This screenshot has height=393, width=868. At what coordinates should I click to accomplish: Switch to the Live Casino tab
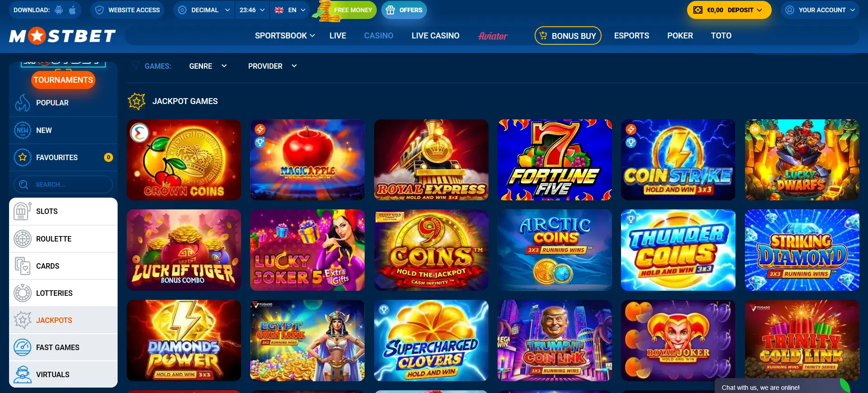tap(435, 36)
